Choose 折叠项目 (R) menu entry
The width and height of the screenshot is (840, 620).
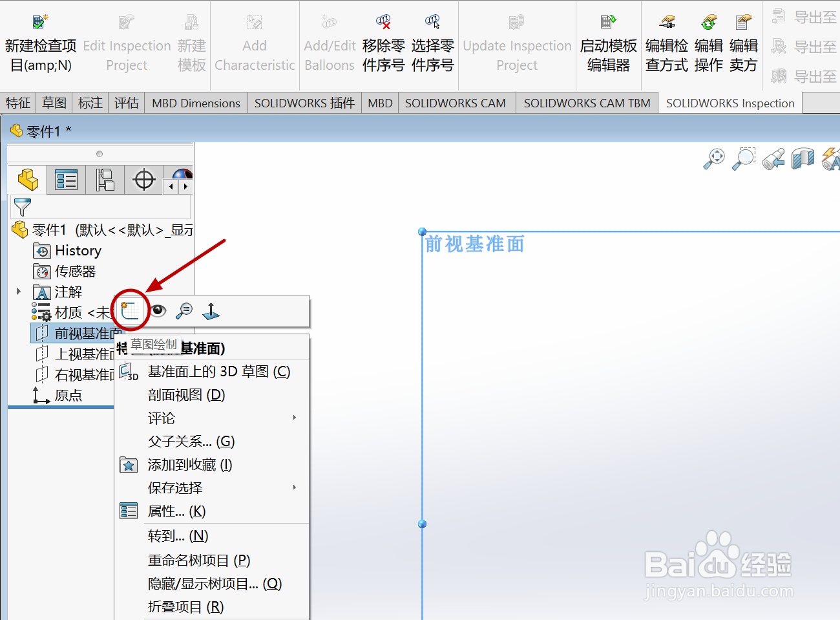[x=212, y=607]
